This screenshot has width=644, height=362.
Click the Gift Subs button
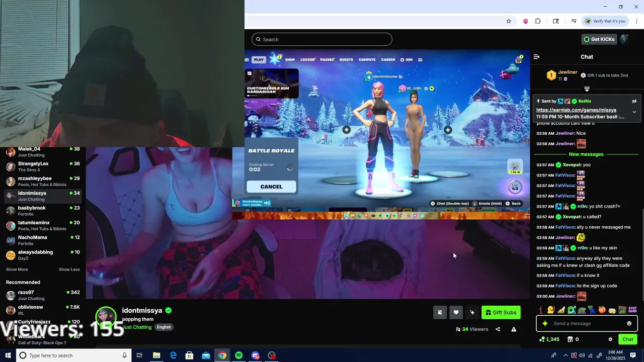pos(501,312)
